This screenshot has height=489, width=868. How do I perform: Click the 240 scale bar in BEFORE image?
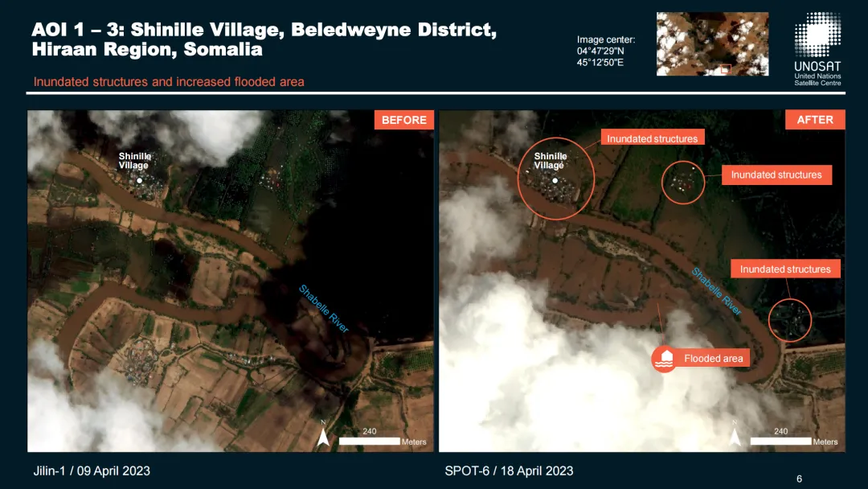coord(369,442)
